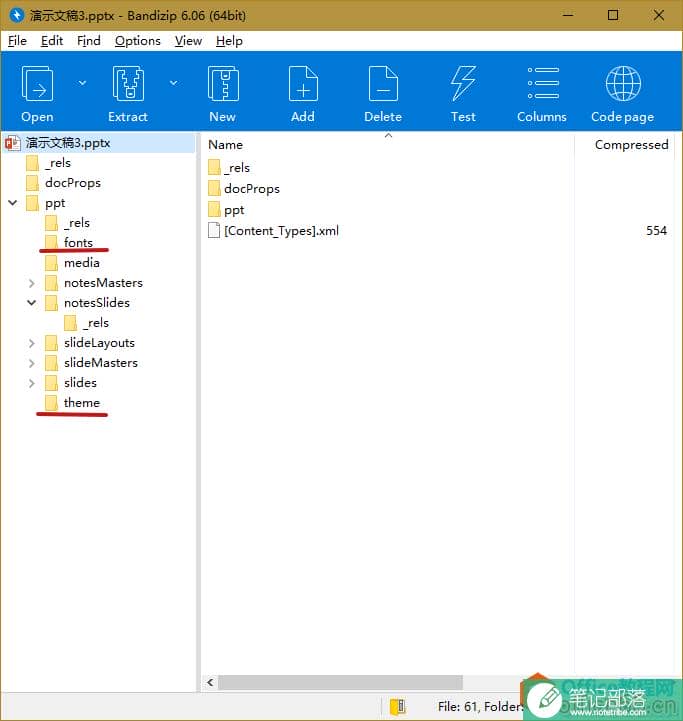
Task: Open the File menu
Action: pos(17,41)
